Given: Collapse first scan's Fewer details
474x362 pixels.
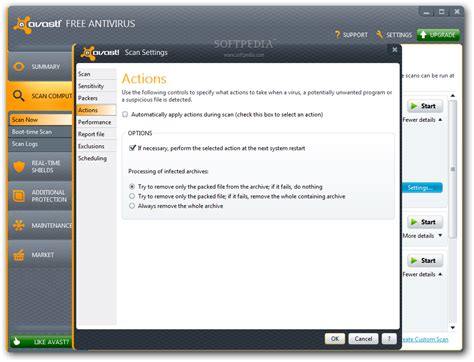Looking at the screenshot, I should click(x=422, y=120).
